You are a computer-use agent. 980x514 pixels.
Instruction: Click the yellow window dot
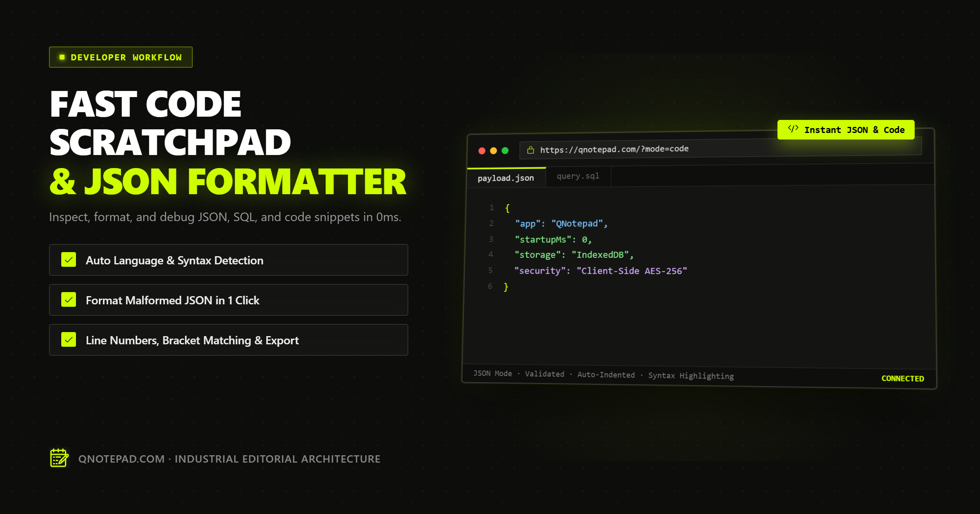(493, 151)
